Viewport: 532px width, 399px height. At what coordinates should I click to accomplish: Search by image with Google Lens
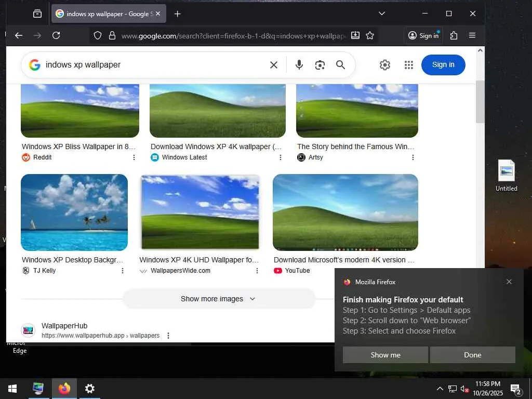coord(320,65)
